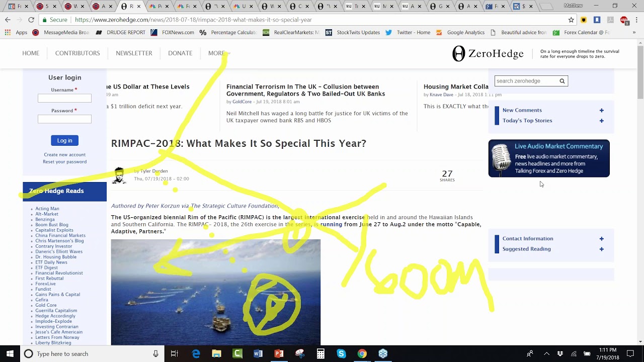Open the FOXNews.com bookmark

tap(173, 32)
